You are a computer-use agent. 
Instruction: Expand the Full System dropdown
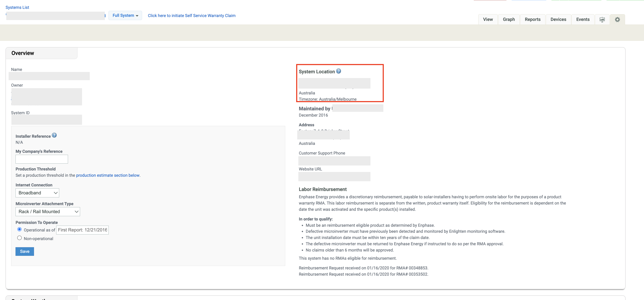click(x=125, y=15)
